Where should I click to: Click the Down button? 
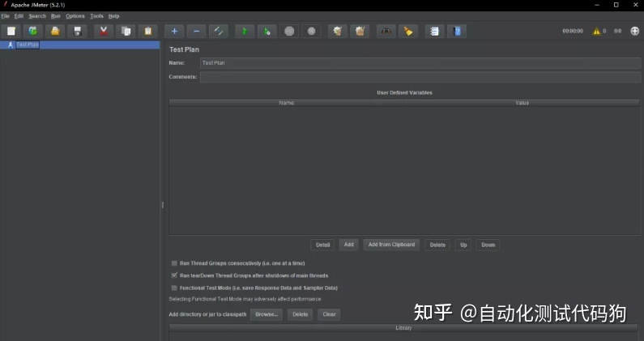coord(488,245)
